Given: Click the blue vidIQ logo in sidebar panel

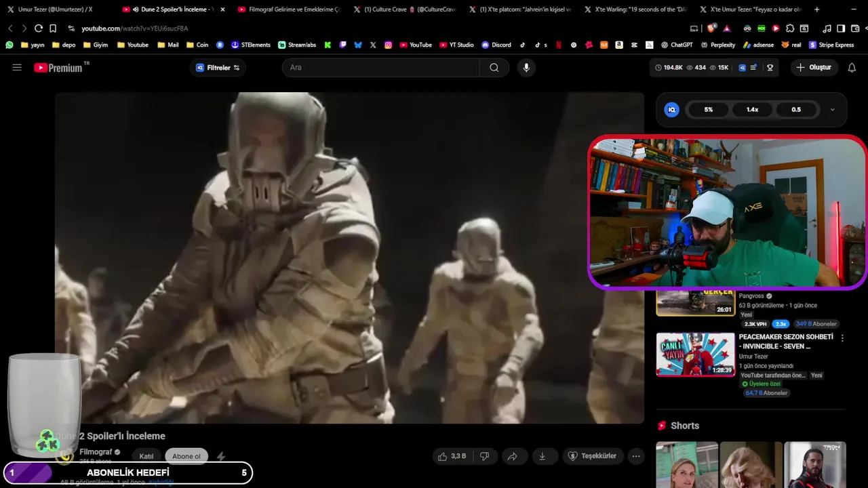Looking at the screenshot, I should 671,110.
